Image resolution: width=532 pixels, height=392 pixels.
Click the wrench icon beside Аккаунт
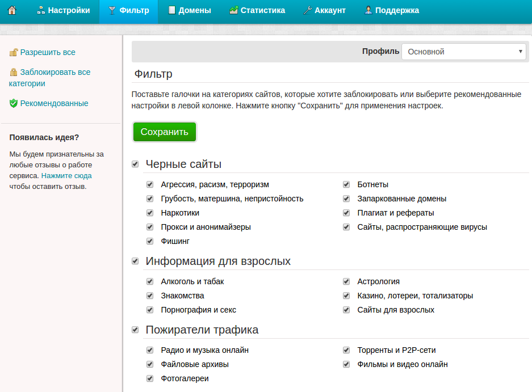307,11
